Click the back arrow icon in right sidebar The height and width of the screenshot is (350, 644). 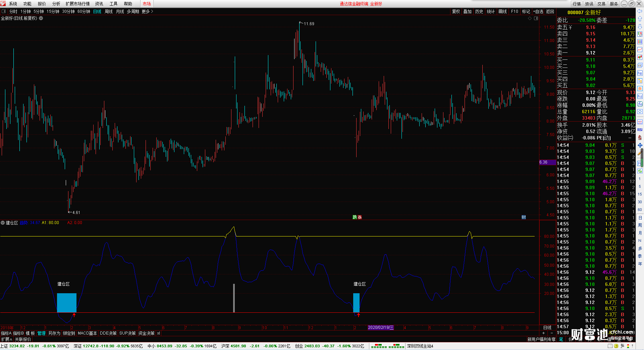click(x=640, y=11)
